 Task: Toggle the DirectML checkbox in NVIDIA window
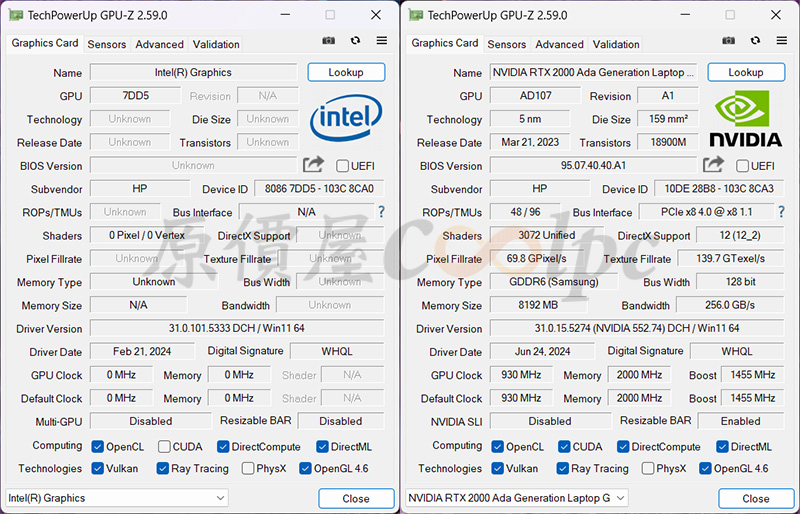pyautogui.click(x=722, y=447)
